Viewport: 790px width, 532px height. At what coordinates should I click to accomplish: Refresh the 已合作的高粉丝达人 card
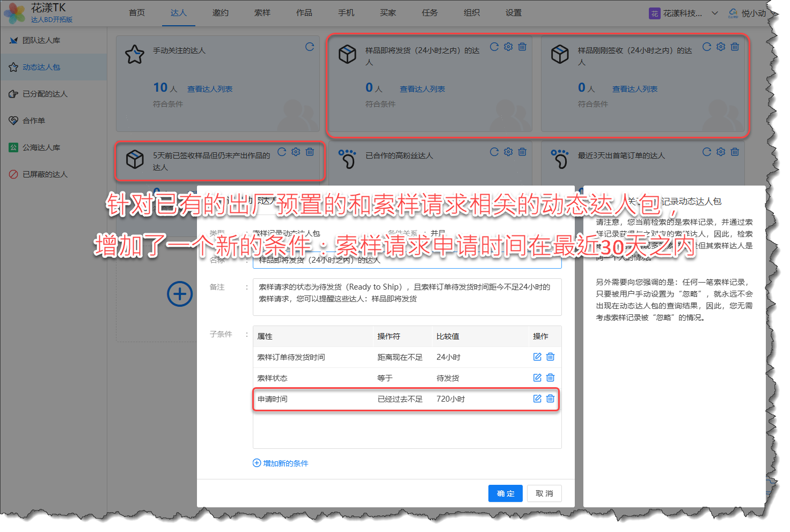[x=494, y=152]
